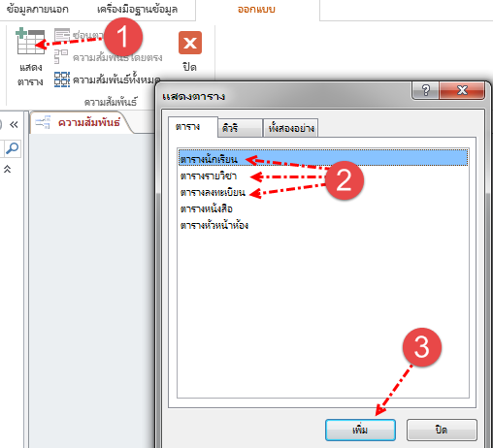Image resolution: width=493 pixels, height=448 pixels.
Task: Click the แสดงตาราง (Show Table) icon
Action: click(30, 42)
